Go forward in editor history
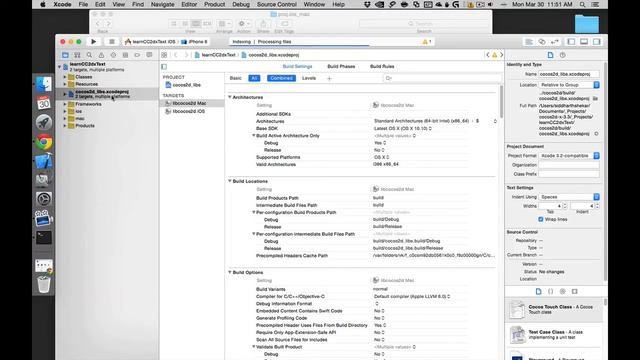Image resolution: width=640 pixels, height=360 pixels. [186, 55]
